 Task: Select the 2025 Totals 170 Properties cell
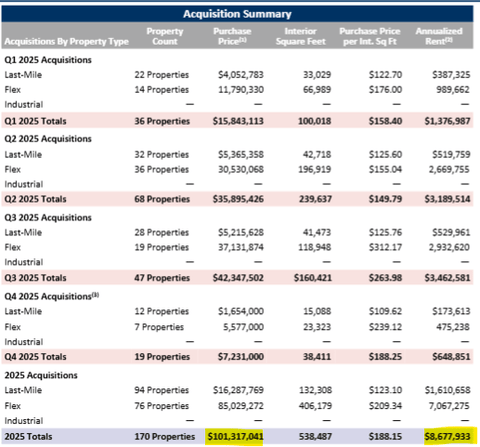[x=165, y=436]
